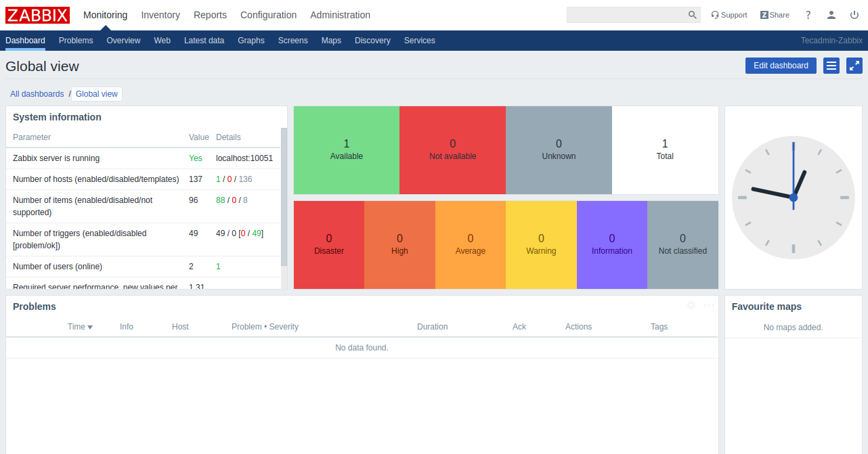Viewport: 868px width, 454px height.
Task: Open Zabbix Share link
Action: 775,15
